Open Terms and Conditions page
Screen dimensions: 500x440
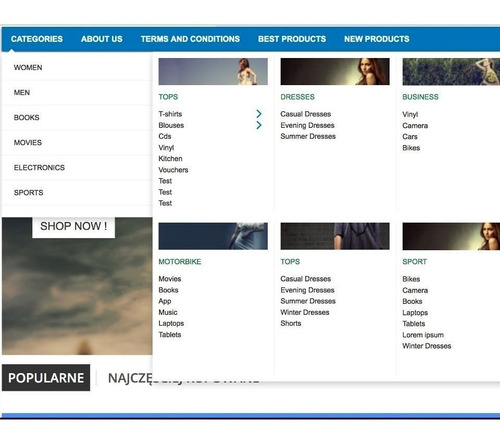pyautogui.click(x=190, y=39)
